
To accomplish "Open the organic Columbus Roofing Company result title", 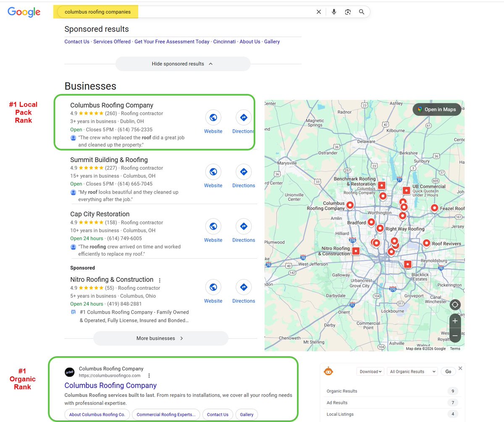I will (110, 385).
